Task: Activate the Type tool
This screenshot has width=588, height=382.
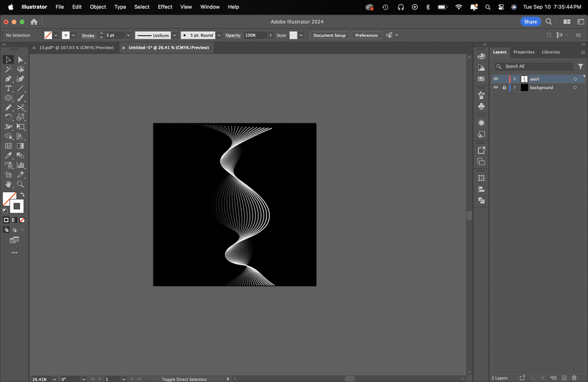Action: (x=8, y=89)
